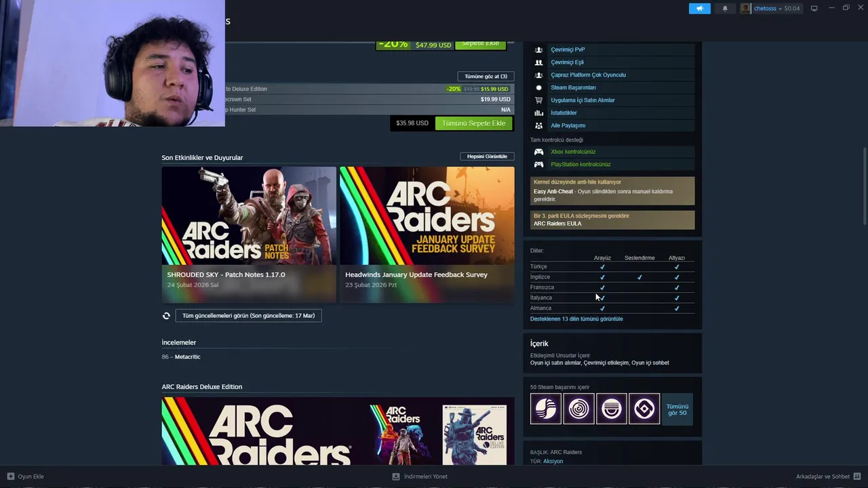Open the Steam announcements megaphone button
Screen dimensions: 868x488
point(700,8)
